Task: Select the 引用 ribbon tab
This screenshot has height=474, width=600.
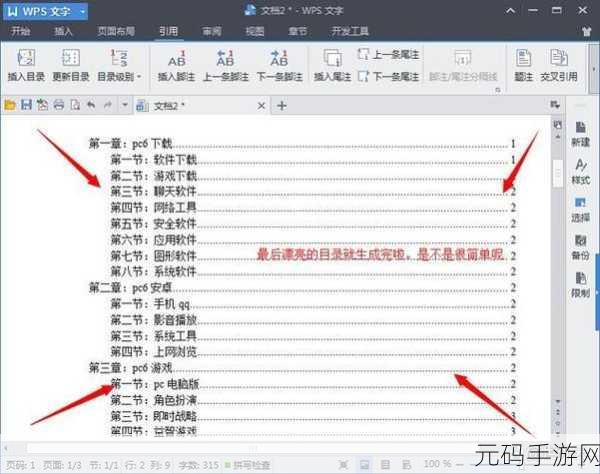Action: 169,31
